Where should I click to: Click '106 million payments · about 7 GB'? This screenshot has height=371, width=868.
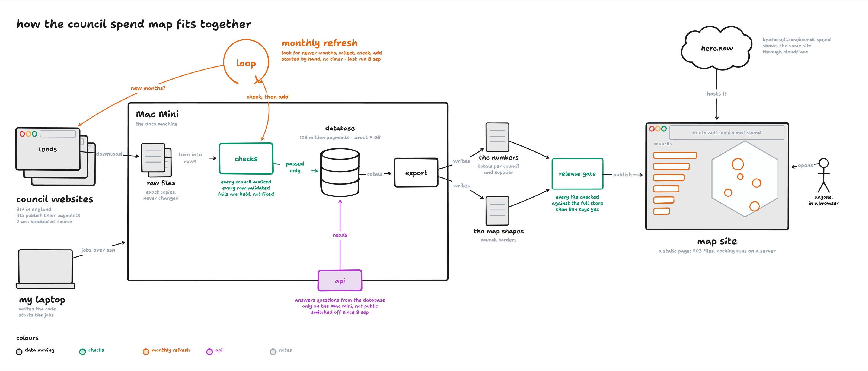click(x=340, y=137)
